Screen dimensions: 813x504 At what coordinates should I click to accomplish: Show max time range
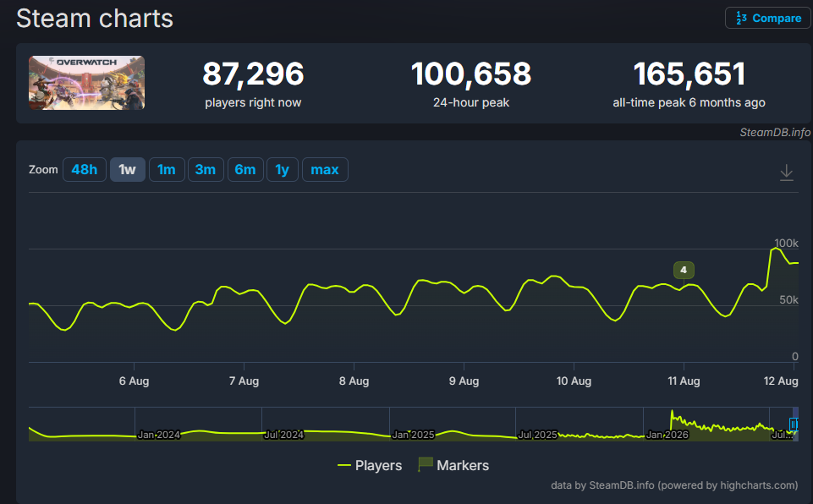coord(325,170)
